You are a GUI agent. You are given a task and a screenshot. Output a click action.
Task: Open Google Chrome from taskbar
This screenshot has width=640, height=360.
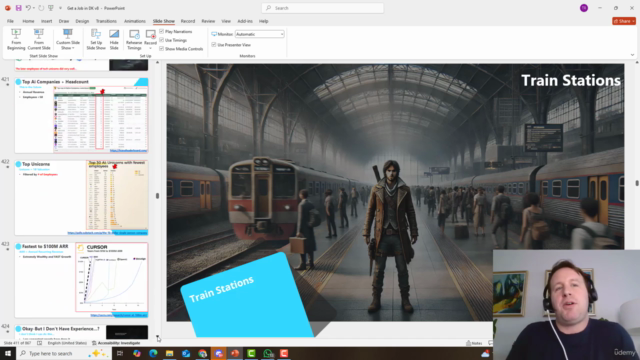202,353
